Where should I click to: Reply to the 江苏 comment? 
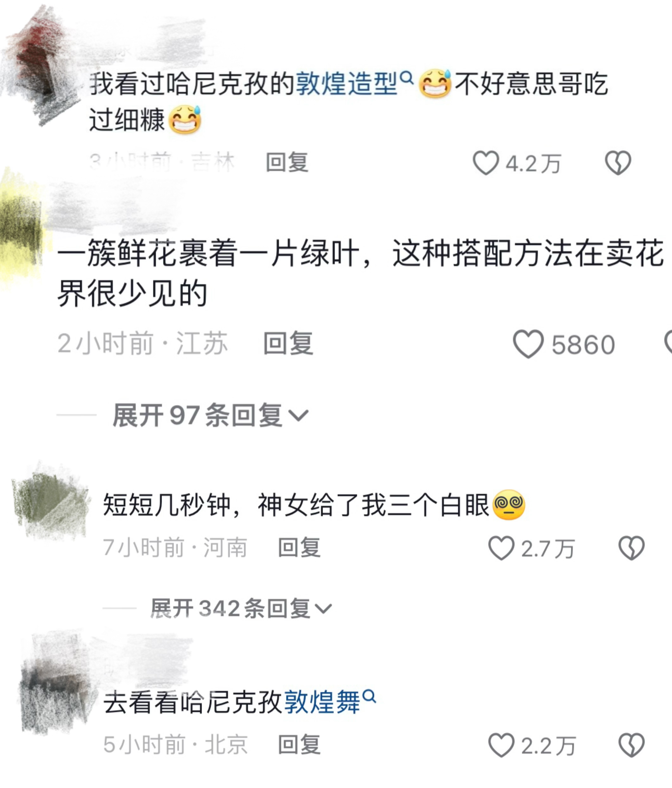click(x=288, y=344)
